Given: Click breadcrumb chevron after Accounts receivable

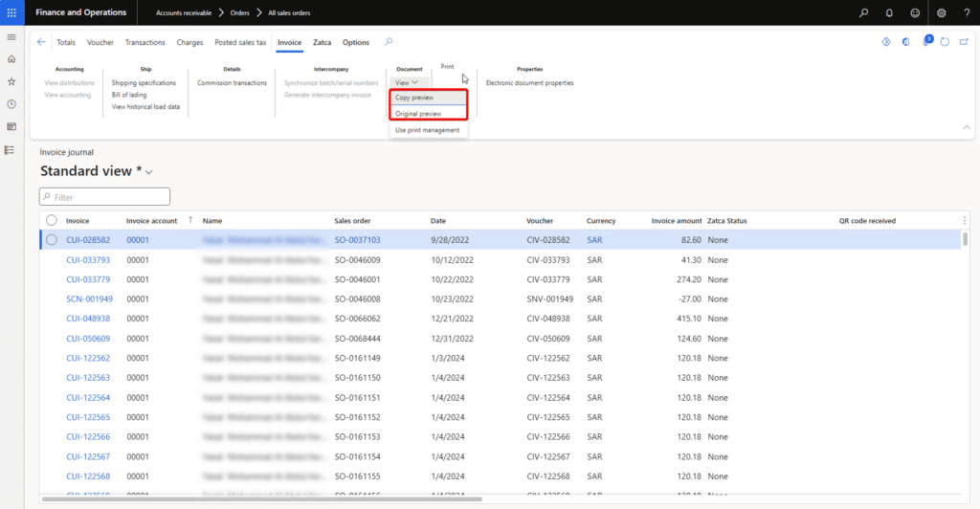Looking at the screenshot, I should click(221, 12).
